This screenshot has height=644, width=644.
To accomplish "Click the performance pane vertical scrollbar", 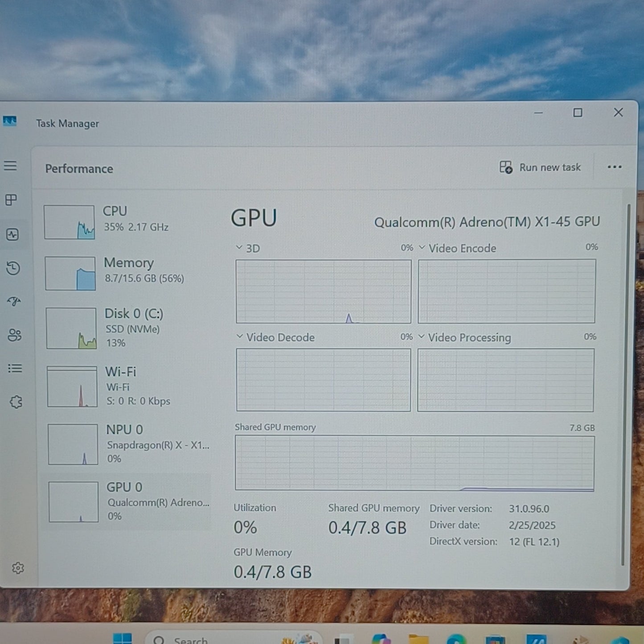I will (x=626, y=385).
